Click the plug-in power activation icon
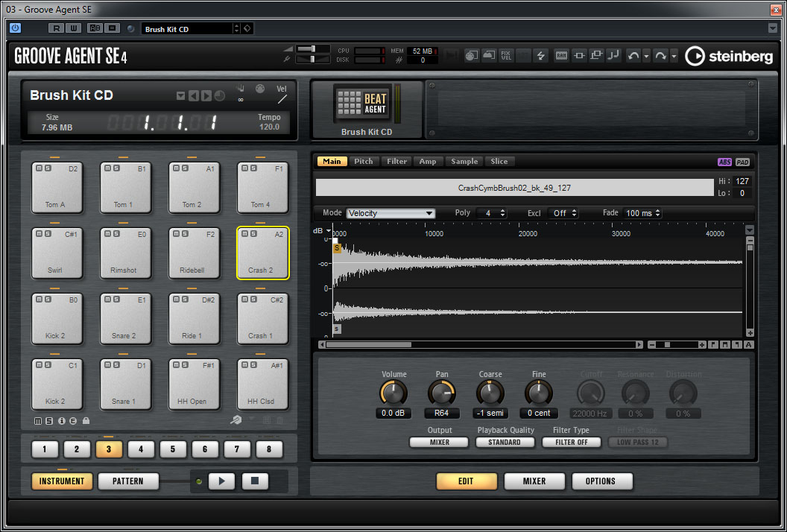787x532 pixels. pos(16,28)
